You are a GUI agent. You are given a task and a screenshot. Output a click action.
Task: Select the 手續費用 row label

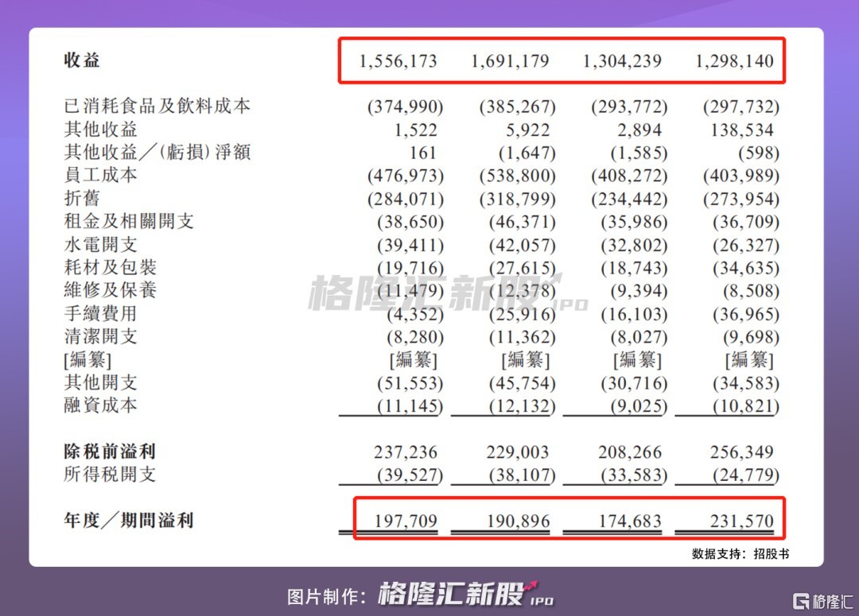100,313
